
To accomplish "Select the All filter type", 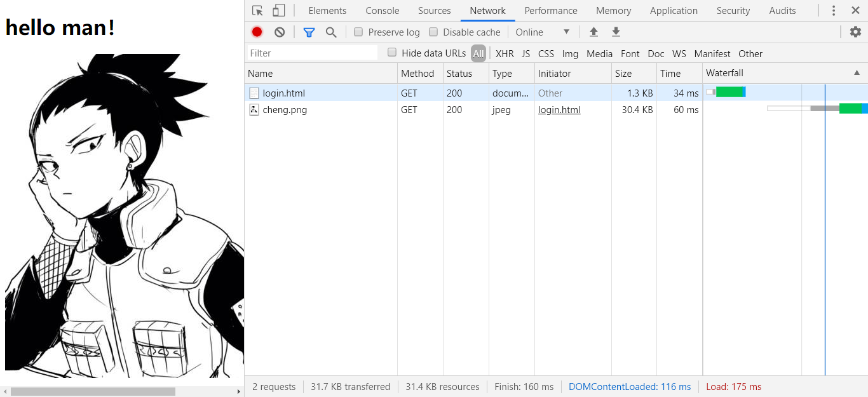I will coord(478,53).
